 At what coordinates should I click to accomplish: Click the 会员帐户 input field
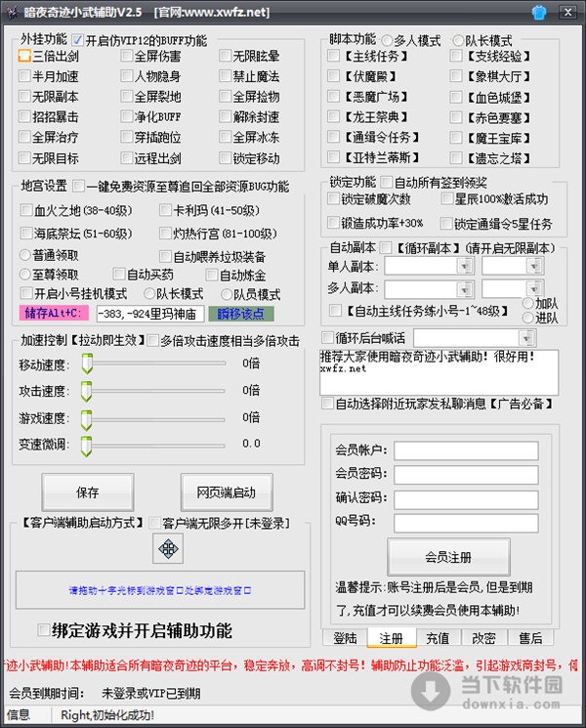(466, 450)
